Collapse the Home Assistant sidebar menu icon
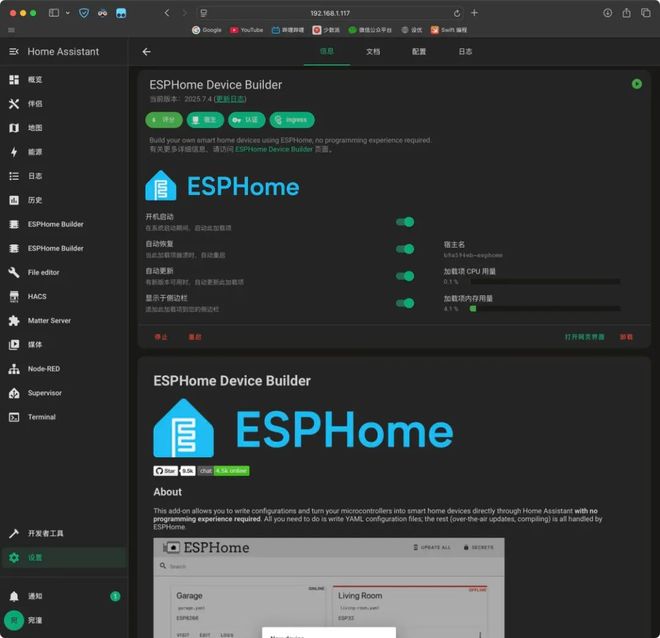Viewport: 660px width, 638px height. click(x=14, y=52)
